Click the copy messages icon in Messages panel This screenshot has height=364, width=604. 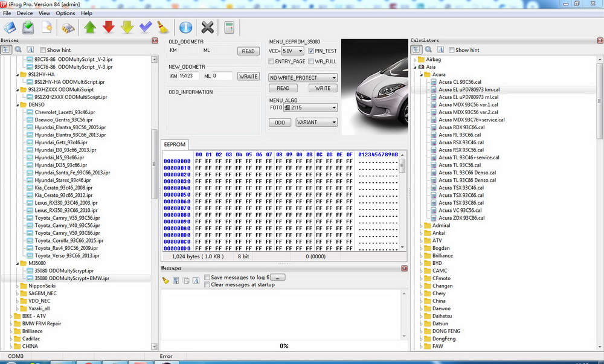186,281
